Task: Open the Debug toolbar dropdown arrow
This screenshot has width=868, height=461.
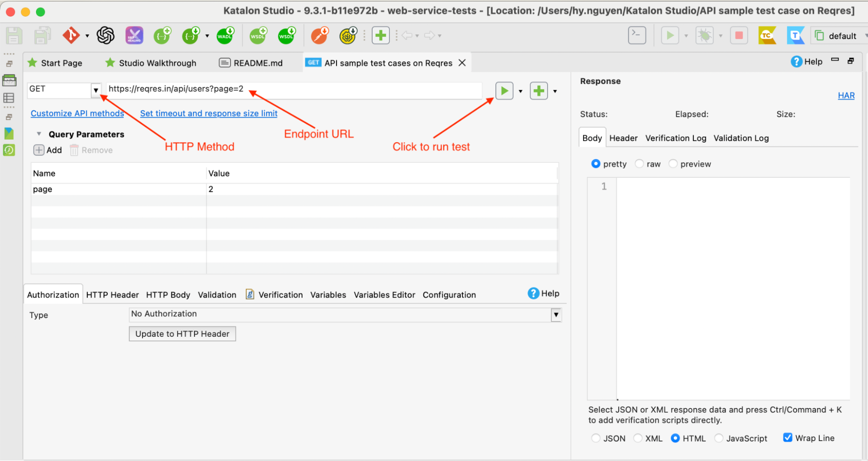Action: click(720, 36)
